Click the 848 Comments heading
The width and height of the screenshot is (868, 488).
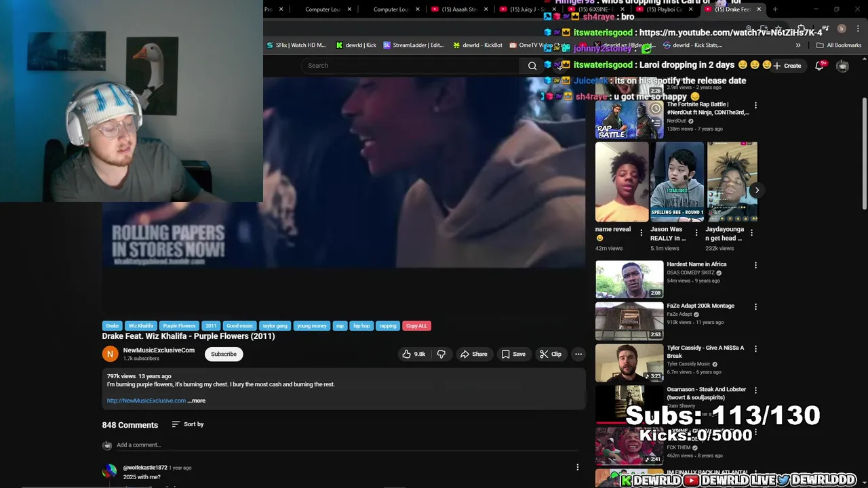[130, 425]
